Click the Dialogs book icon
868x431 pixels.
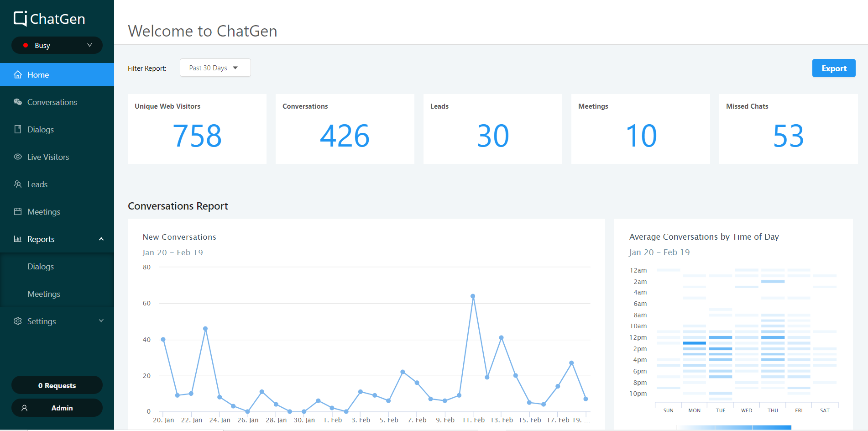tap(18, 129)
